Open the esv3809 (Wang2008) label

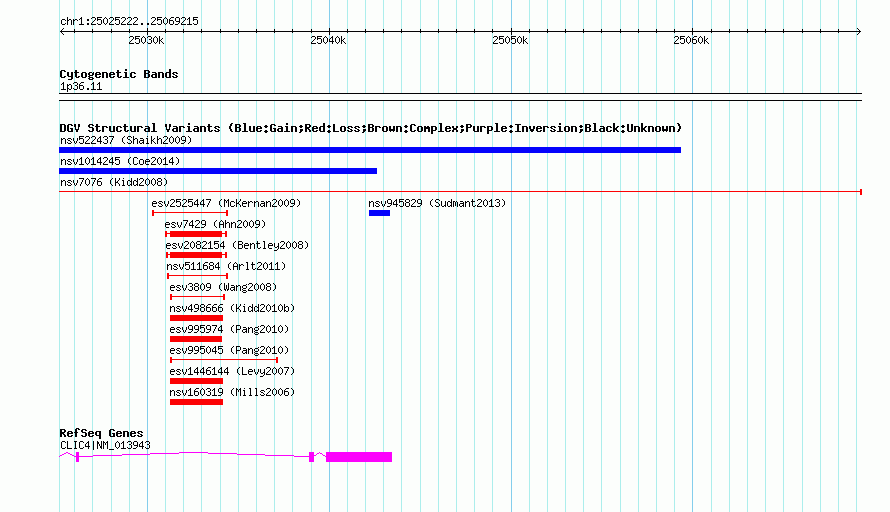coord(223,287)
